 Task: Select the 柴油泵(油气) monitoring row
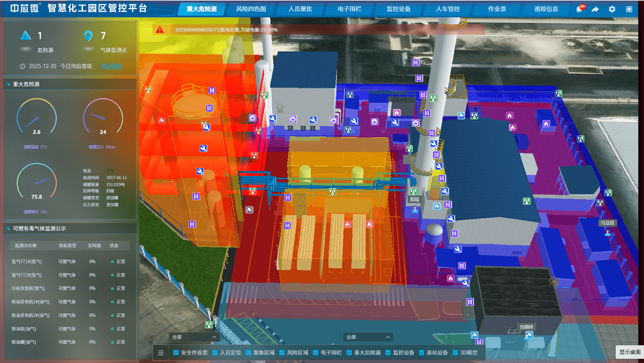(x=70, y=329)
